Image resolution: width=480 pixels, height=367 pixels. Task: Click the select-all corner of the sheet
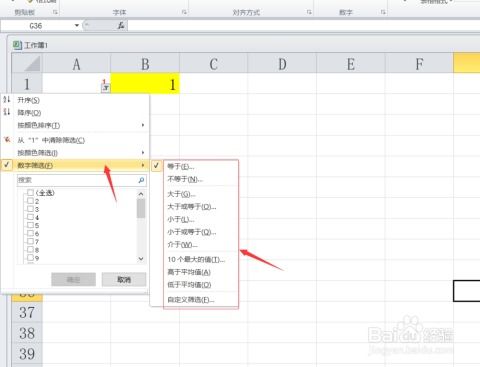27,63
